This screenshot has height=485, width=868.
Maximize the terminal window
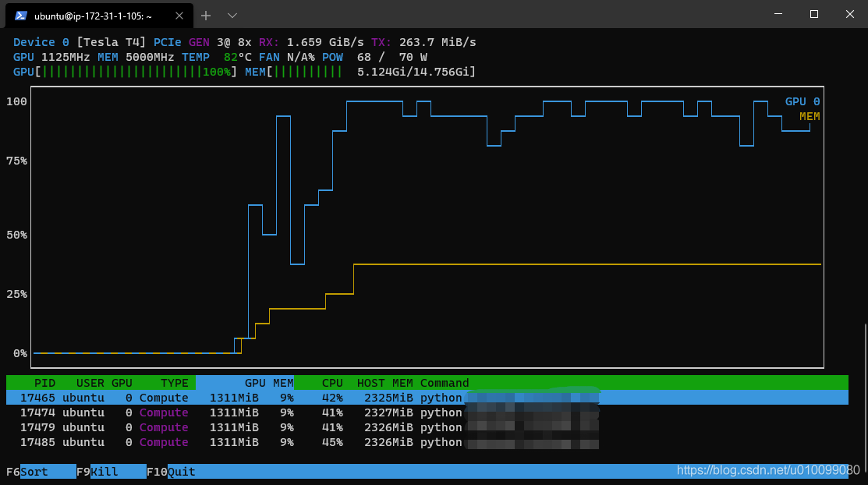coord(813,14)
